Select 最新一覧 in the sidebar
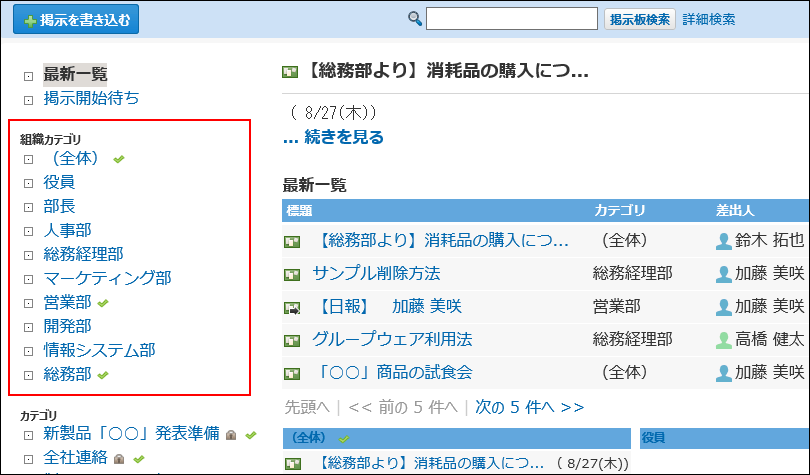The height and width of the screenshot is (475, 810). pos(75,74)
